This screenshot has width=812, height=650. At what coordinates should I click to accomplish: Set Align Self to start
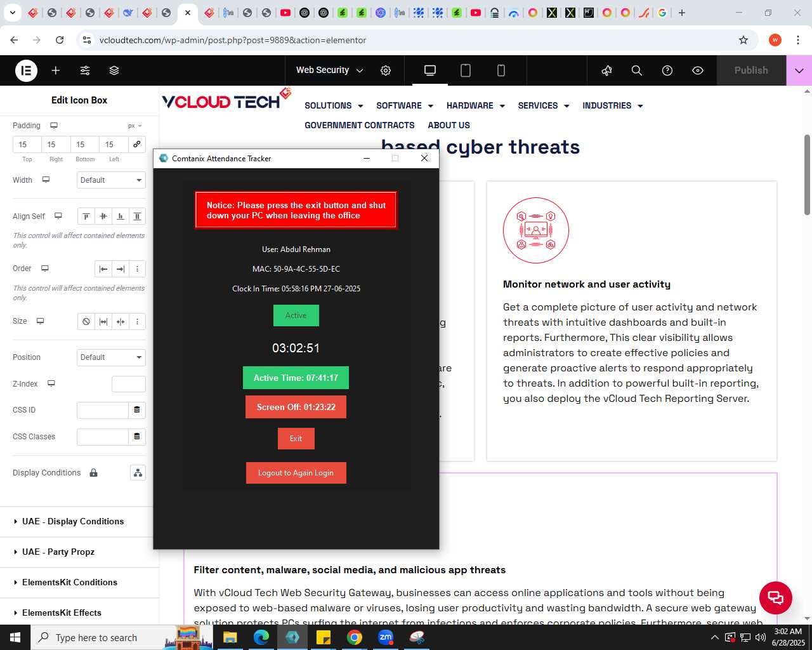pos(86,216)
